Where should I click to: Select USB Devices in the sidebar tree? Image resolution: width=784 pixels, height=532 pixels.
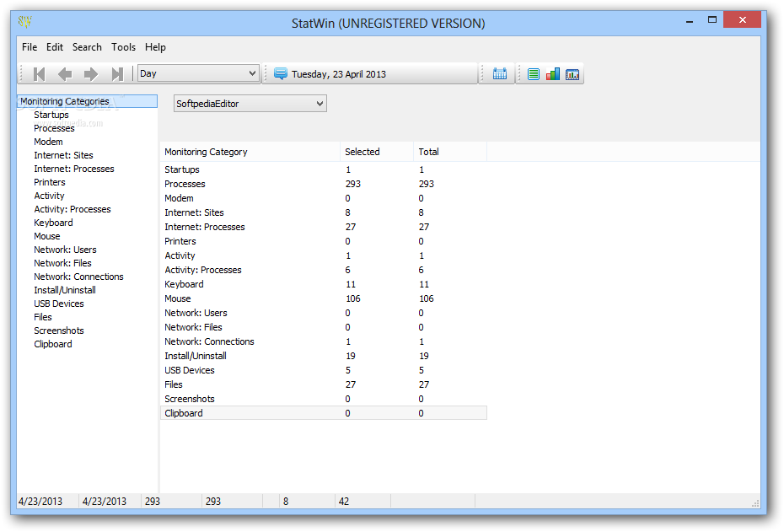[x=59, y=304]
